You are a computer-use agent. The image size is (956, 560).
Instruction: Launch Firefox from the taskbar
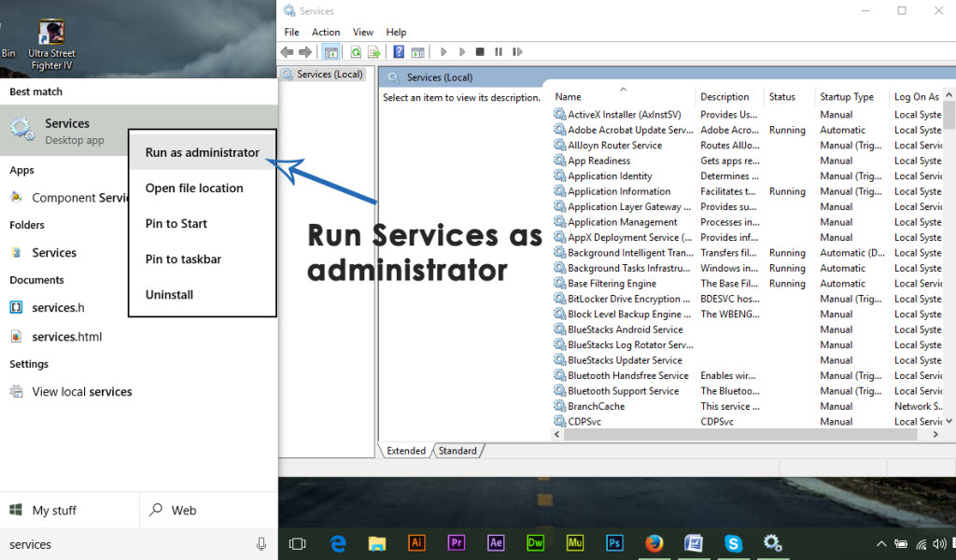click(x=654, y=543)
